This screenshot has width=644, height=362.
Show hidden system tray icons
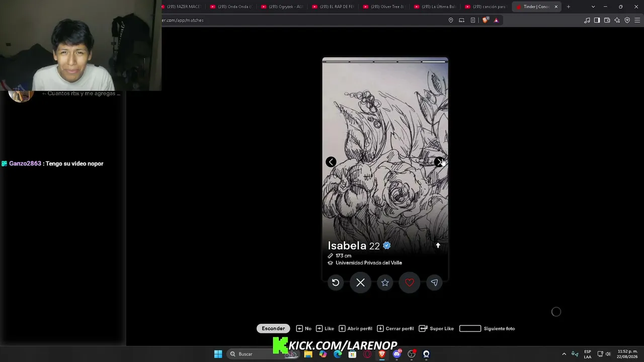click(x=564, y=354)
